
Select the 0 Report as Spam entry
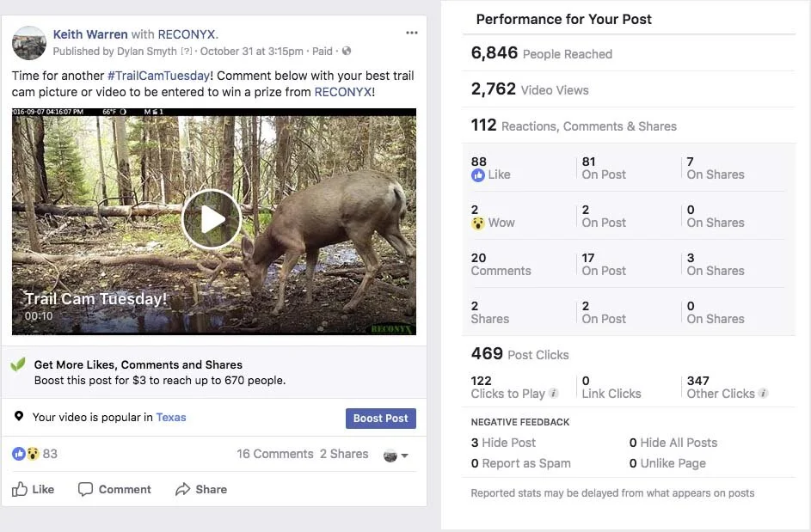(x=521, y=463)
